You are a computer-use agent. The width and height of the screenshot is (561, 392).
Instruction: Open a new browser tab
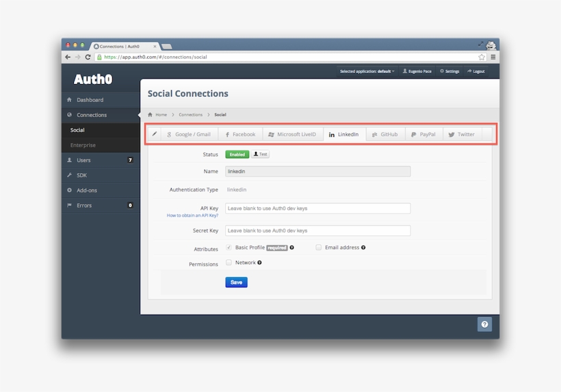tap(167, 47)
